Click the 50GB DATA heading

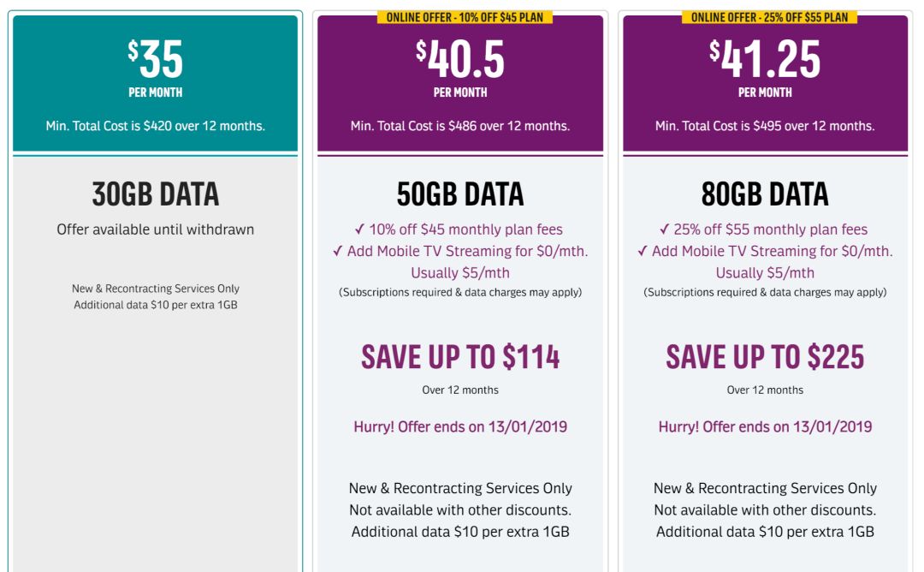pos(460,194)
